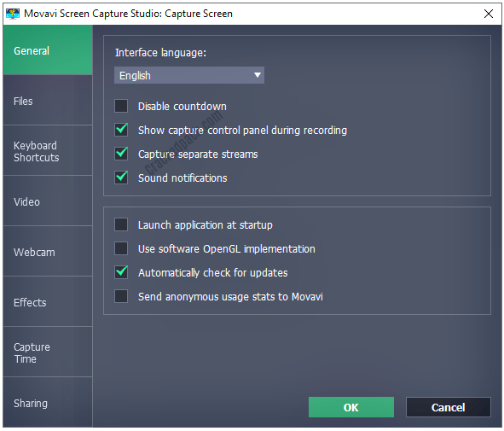504x431 pixels.
Task: Toggle Capture separate streams checkbox
Action: click(x=121, y=154)
